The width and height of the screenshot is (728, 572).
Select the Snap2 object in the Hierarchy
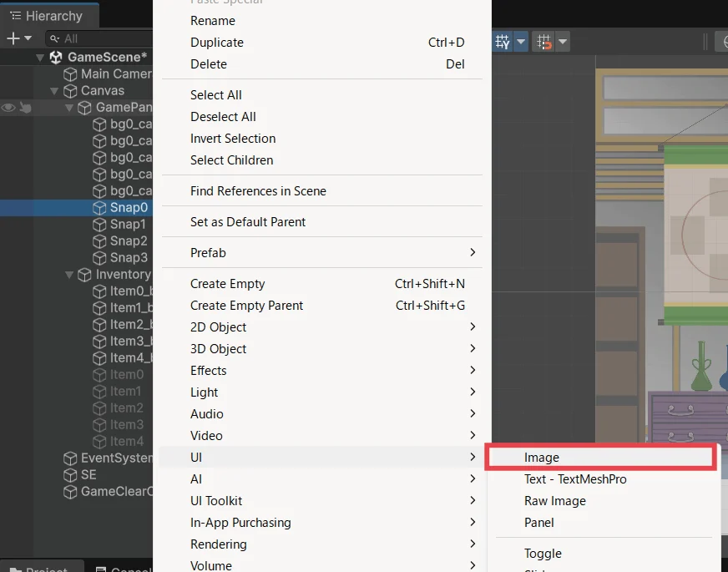click(128, 241)
